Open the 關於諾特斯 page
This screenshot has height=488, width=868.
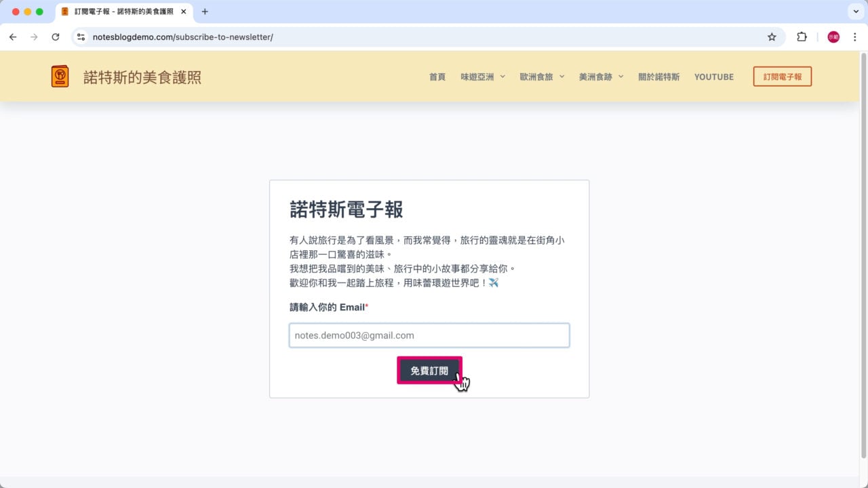point(658,77)
